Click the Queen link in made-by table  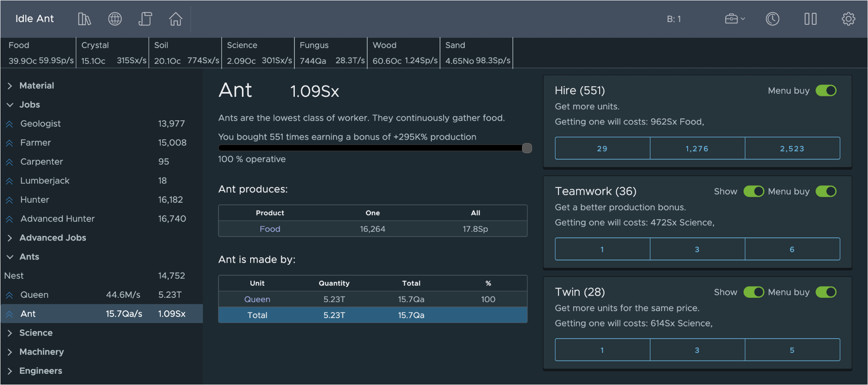click(x=257, y=299)
